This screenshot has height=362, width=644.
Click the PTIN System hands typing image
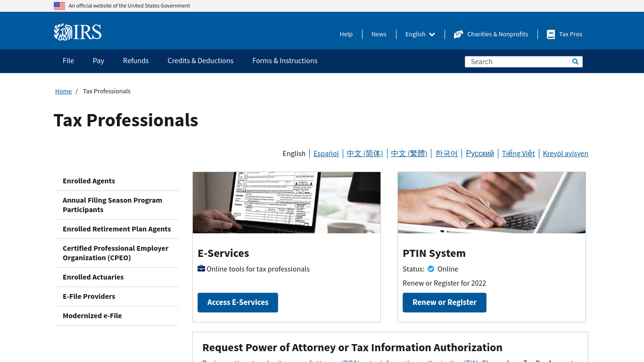(x=492, y=203)
